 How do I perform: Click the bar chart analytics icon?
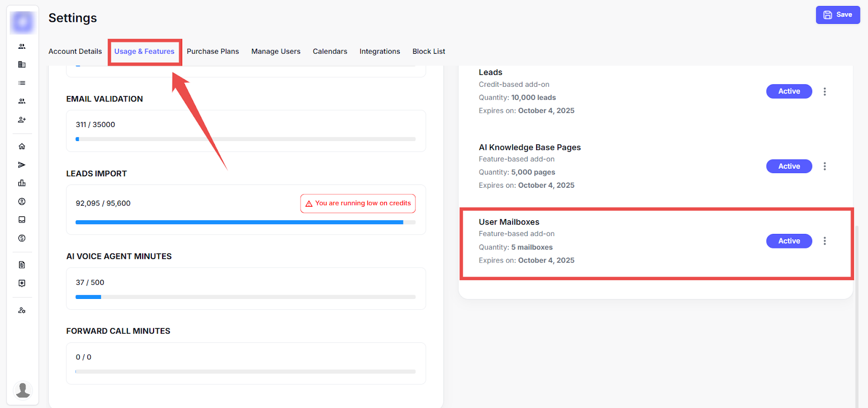[x=22, y=183]
